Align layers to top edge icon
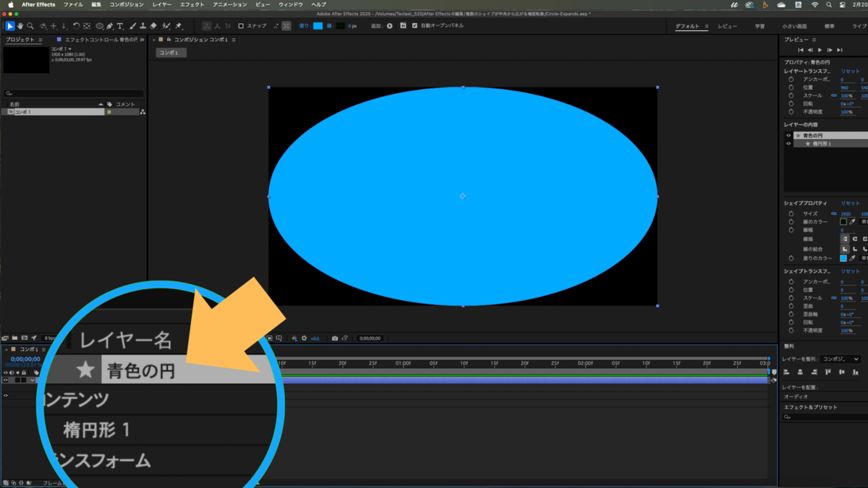This screenshot has width=868, height=488. [827, 372]
